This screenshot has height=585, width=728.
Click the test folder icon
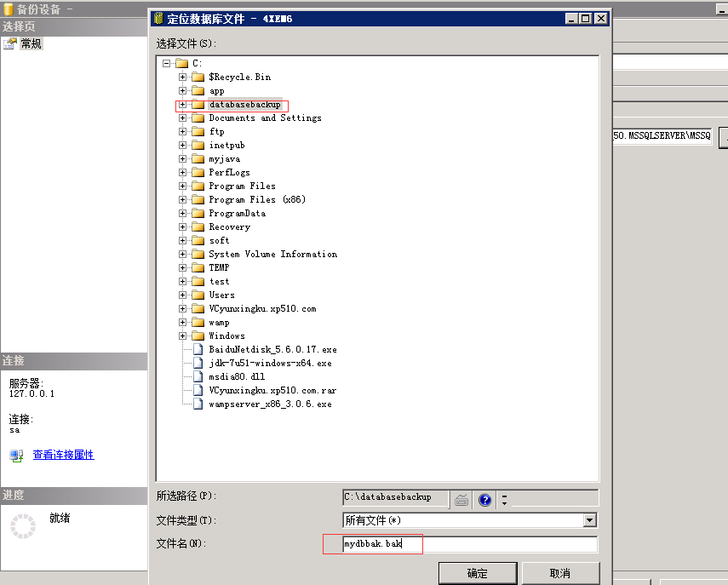click(198, 281)
